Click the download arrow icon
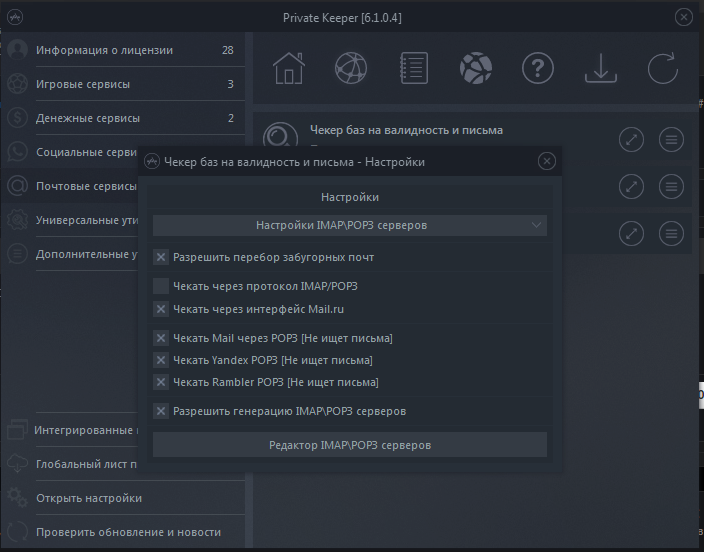 coord(600,68)
